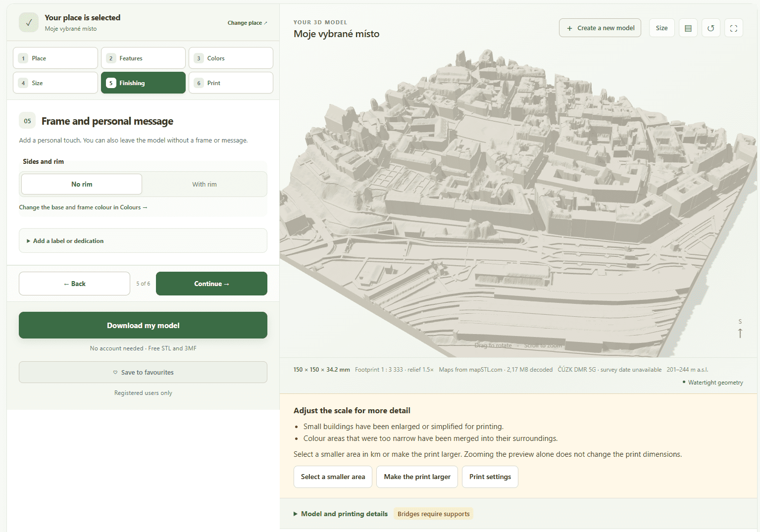Click the 'No account needed · Free STL and 3MF' note
The image size is (760, 532).
click(x=143, y=348)
